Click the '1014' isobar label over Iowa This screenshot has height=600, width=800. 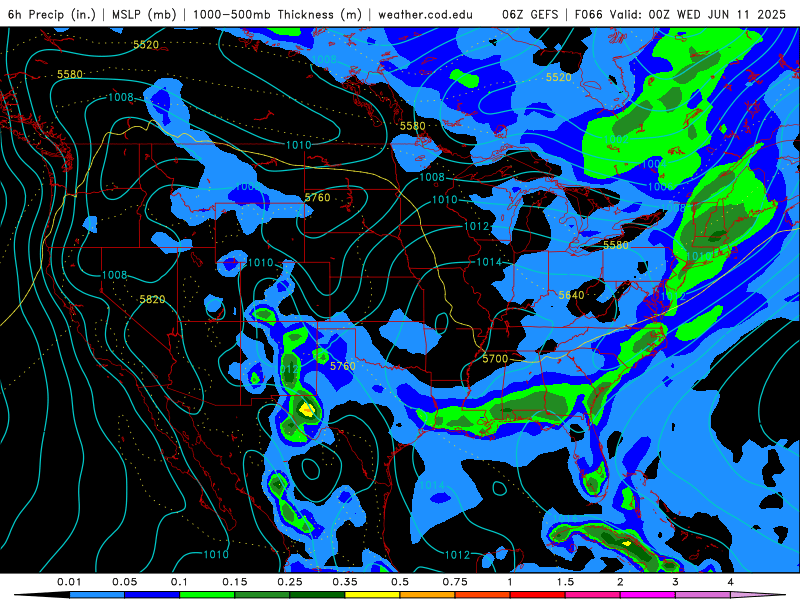pos(489,262)
